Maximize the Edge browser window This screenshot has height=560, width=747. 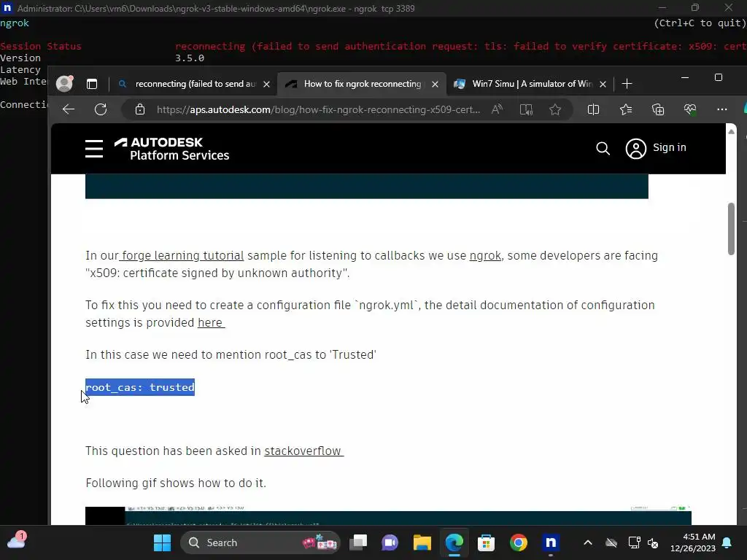coord(719,77)
